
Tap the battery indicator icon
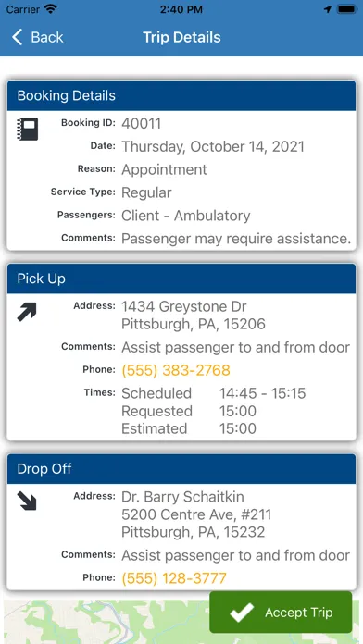[x=346, y=9]
